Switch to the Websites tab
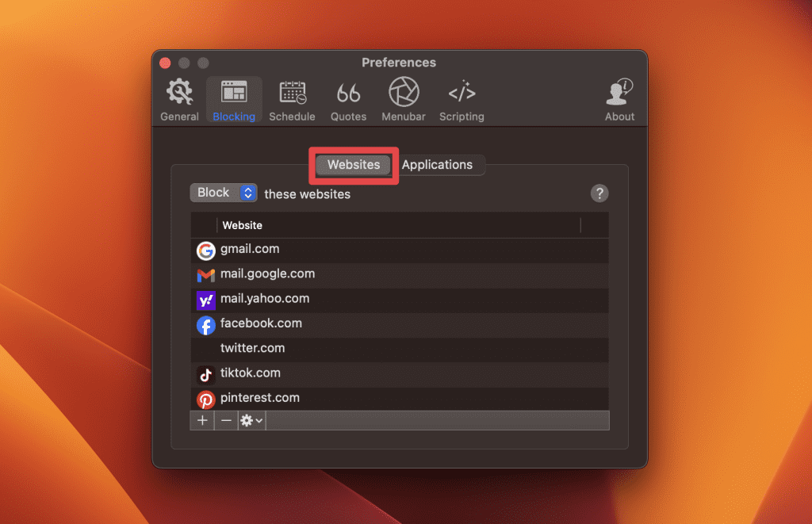Image resolution: width=812 pixels, height=524 pixels. click(354, 165)
